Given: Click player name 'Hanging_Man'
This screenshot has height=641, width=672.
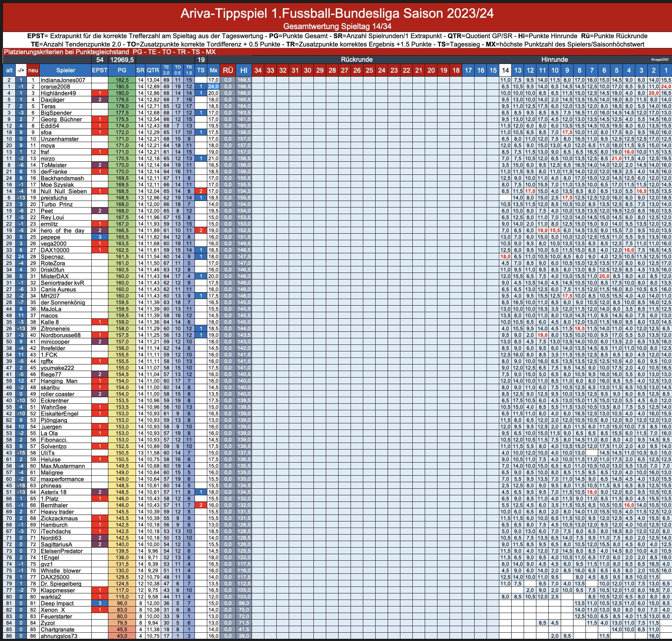Looking at the screenshot, I should click(x=59, y=381).
